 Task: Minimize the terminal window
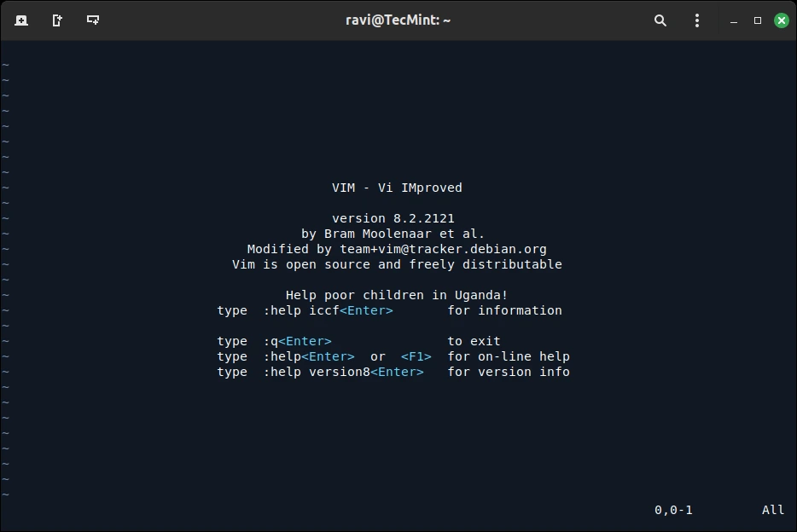point(734,21)
